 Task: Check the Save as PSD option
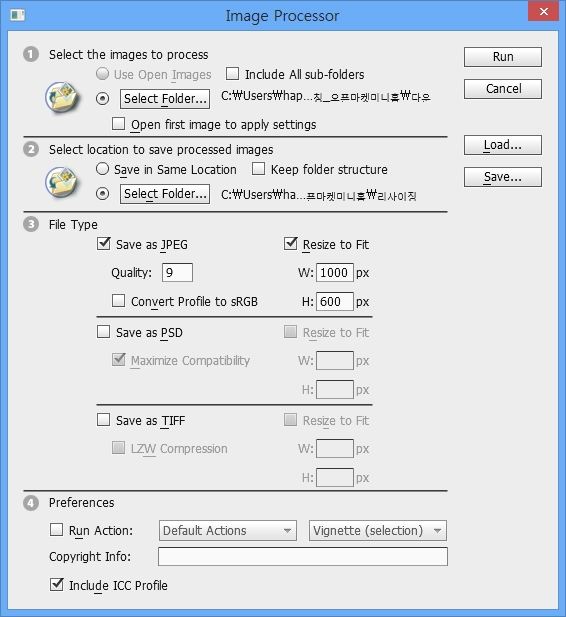(x=104, y=332)
